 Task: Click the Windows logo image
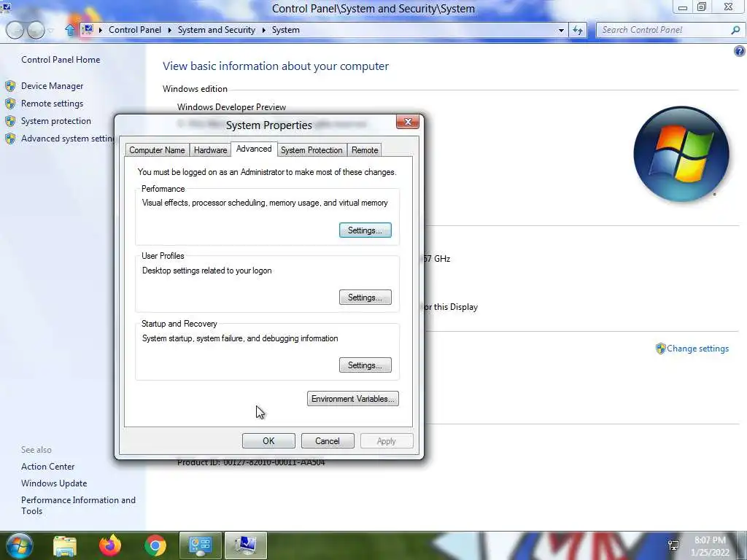[x=681, y=154]
